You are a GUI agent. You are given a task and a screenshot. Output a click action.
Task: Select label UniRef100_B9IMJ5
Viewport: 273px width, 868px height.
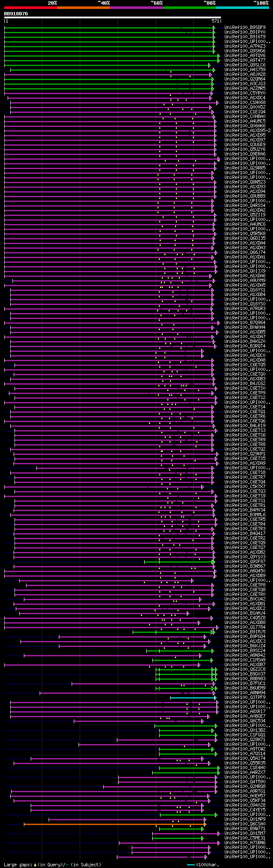click(x=245, y=632)
